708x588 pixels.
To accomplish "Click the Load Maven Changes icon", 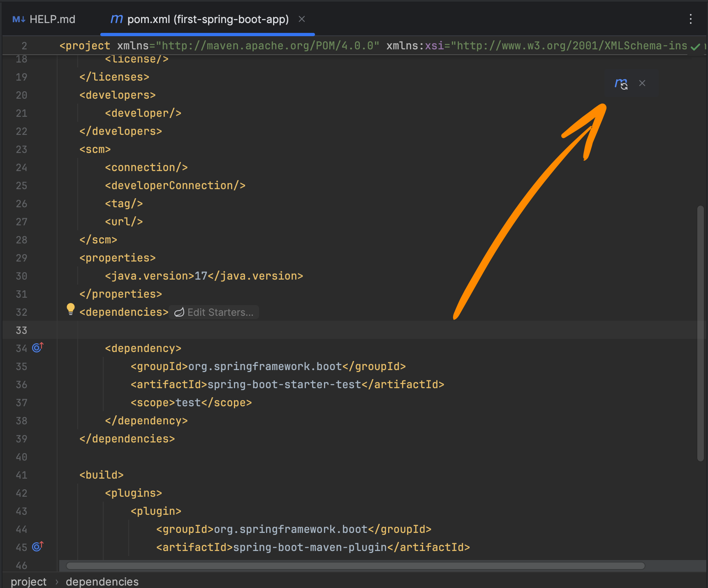I will [x=621, y=83].
